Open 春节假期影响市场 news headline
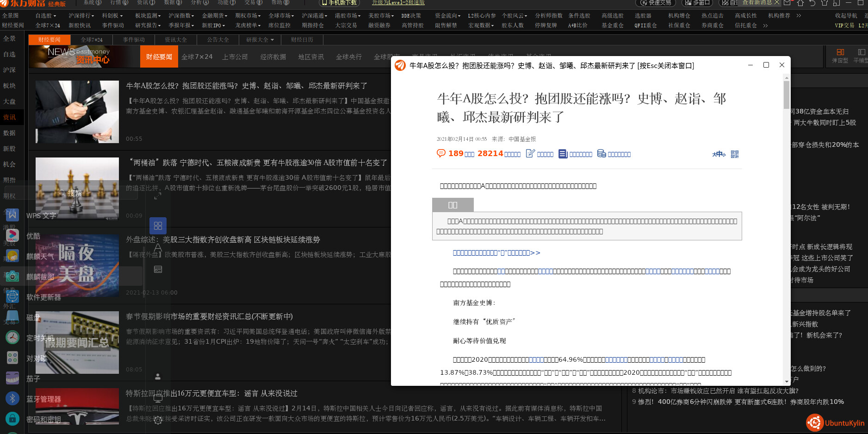 coord(209,317)
